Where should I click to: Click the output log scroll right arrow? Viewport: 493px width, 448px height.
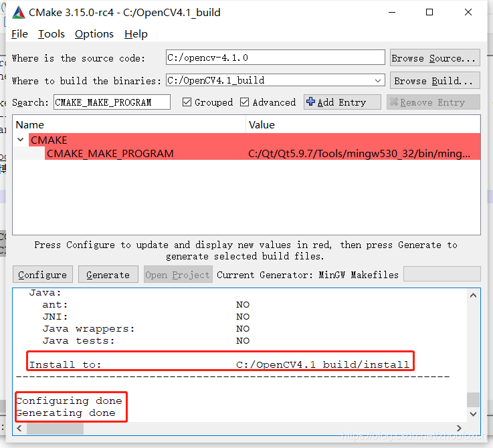[459, 428]
